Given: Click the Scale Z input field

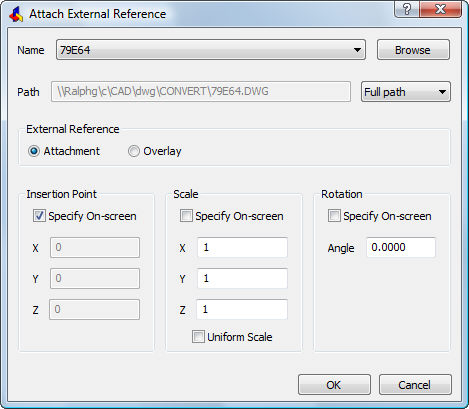Looking at the screenshot, I should 242,309.
